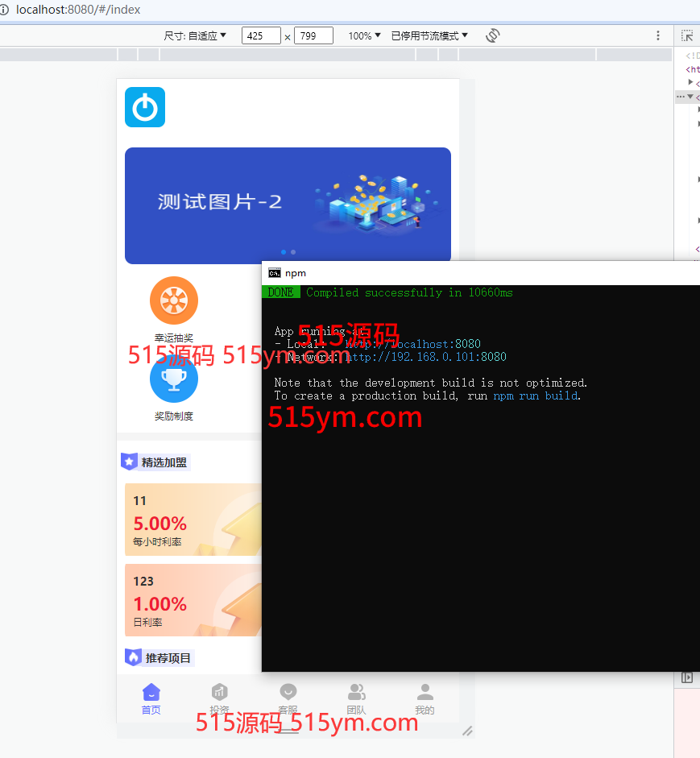The height and width of the screenshot is (758, 700).
Task: Expand the 尺寸: 自适应 dimensions dropdown
Action: 195,35
